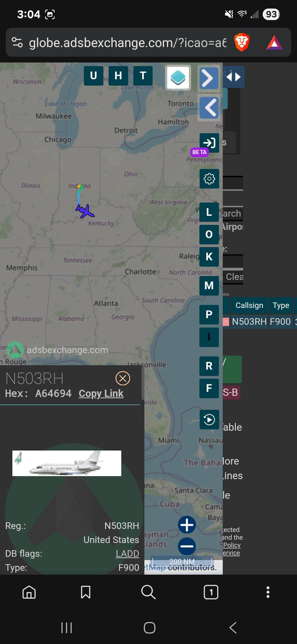Click the 200 NM map scale bar

coord(182,561)
